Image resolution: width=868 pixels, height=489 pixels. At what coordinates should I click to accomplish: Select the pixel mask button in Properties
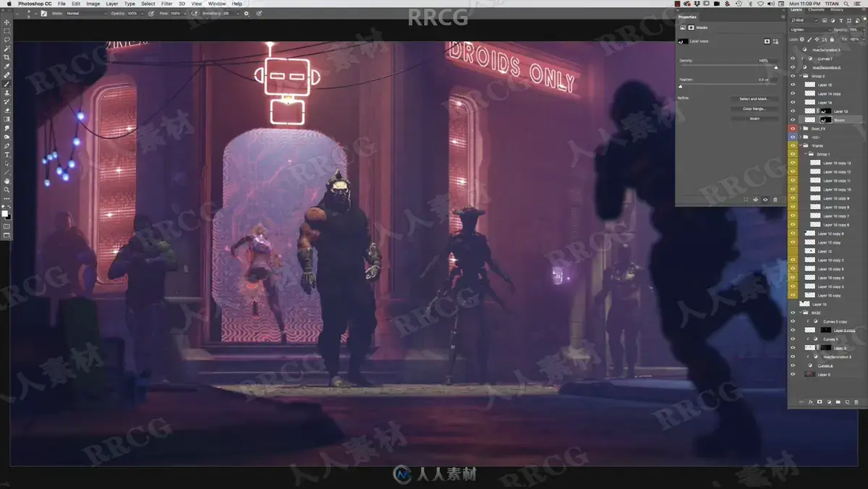click(767, 41)
